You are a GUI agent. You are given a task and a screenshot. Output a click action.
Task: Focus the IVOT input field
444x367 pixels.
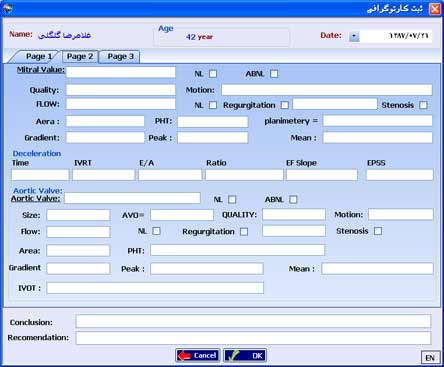(155, 288)
